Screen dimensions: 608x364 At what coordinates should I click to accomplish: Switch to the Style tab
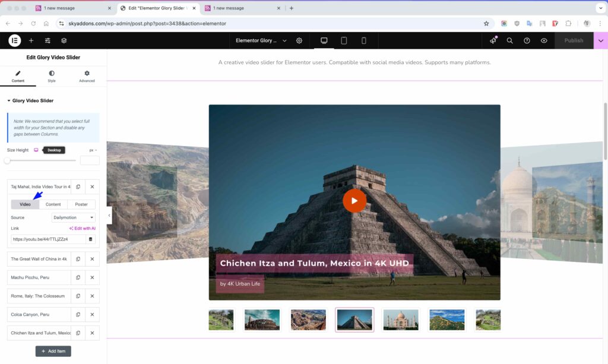tap(52, 77)
